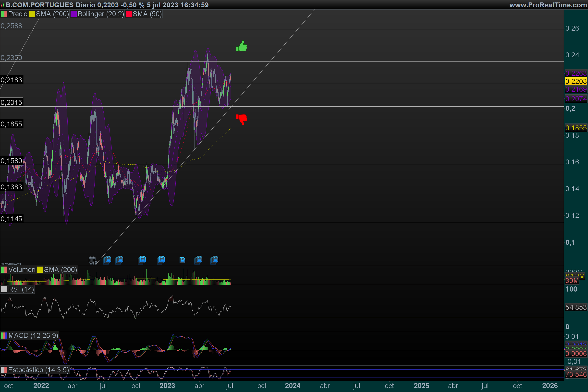Open the MACD (12 26 9) indicator label
Image resolution: width=588 pixels, height=392 pixels.
pos(33,335)
